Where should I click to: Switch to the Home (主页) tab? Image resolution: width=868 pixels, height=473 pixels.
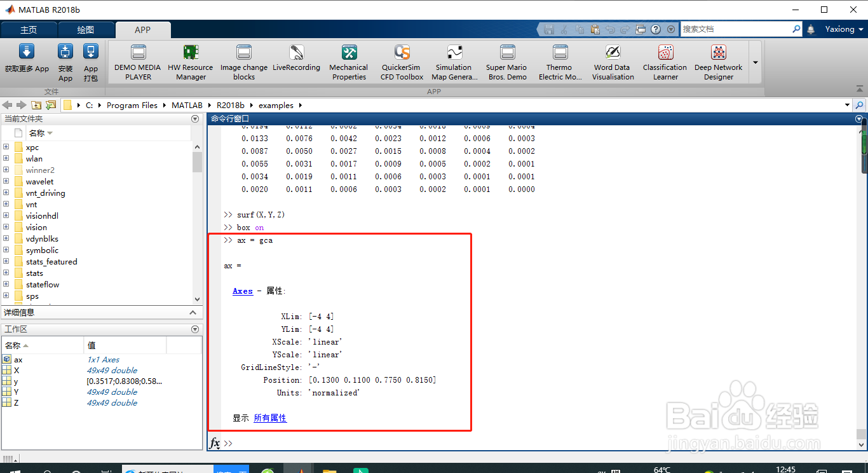29,30
